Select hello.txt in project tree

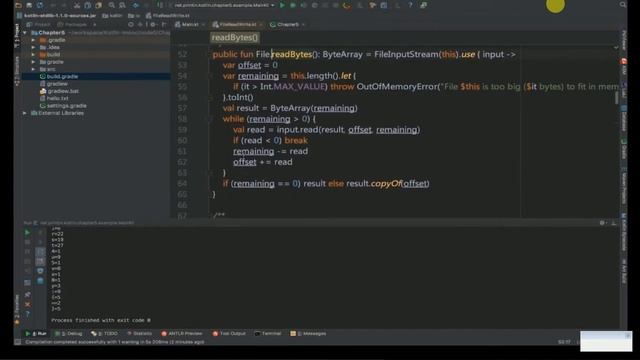tap(57, 98)
